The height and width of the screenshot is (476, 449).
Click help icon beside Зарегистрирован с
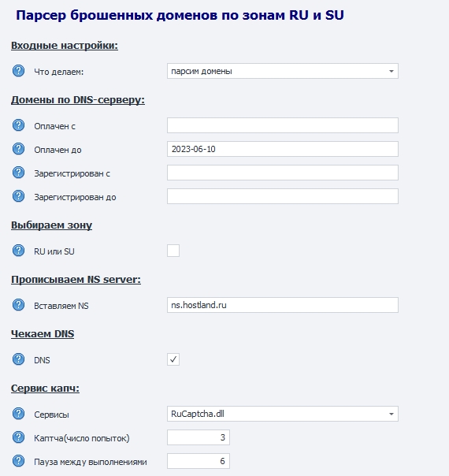click(18, 173)
